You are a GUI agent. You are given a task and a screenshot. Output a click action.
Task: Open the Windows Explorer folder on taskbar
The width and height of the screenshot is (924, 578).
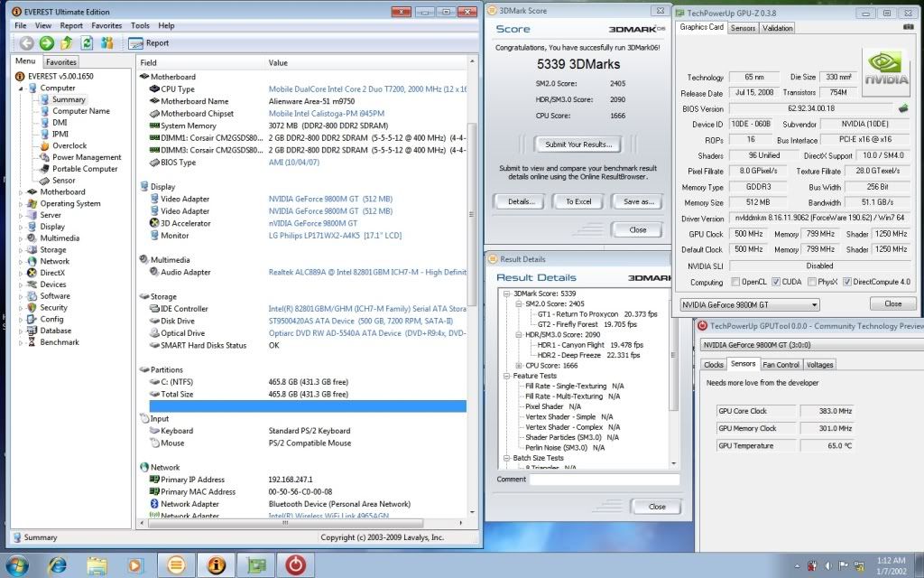click(x=97, y=565)
